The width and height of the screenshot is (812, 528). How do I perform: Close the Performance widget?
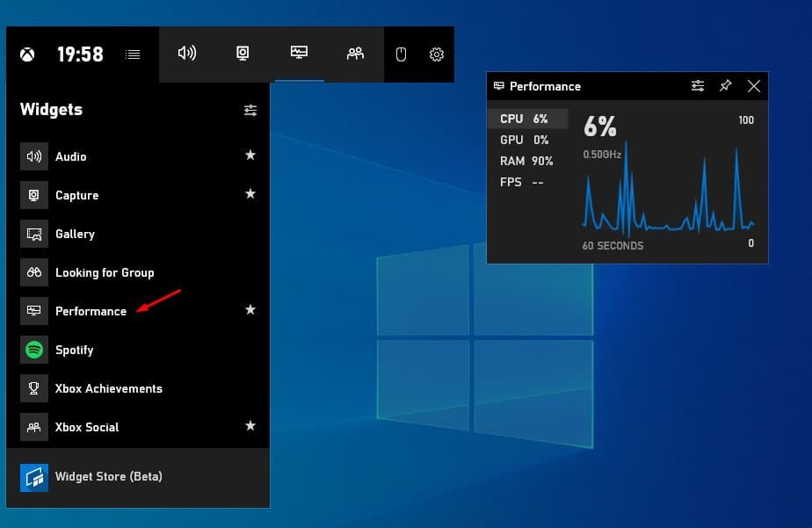[x=754, y=86]
